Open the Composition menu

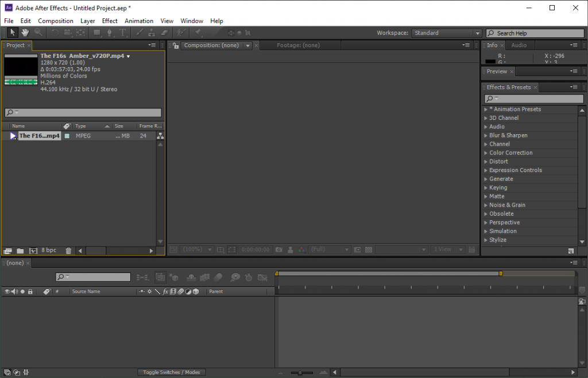56,21
